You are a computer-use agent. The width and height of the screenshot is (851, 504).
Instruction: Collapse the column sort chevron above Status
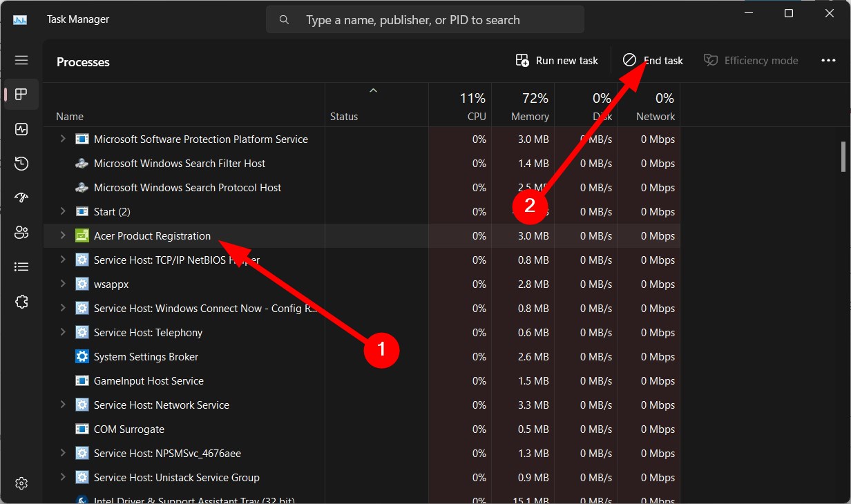click(x=374, y=90)
